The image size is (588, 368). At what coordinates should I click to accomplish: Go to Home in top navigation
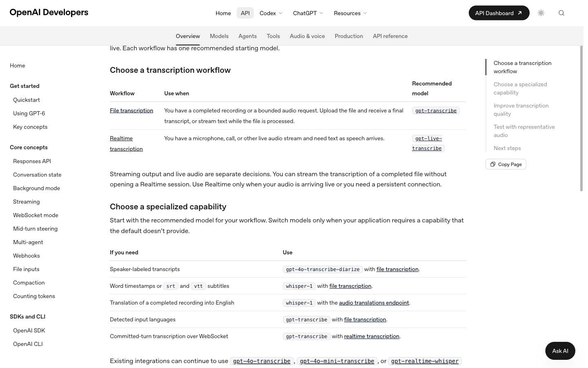pos(223,13)
